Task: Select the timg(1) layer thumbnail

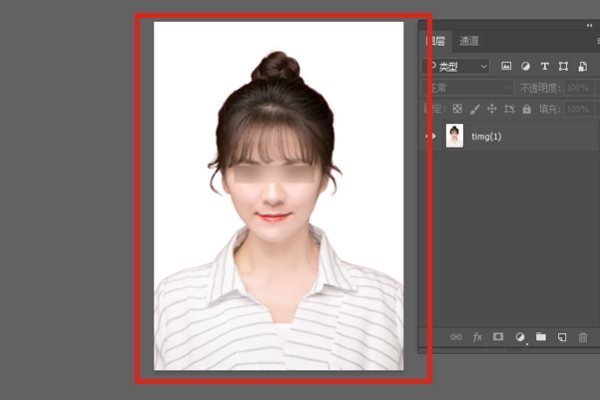Action: click(x=454, y=136)
